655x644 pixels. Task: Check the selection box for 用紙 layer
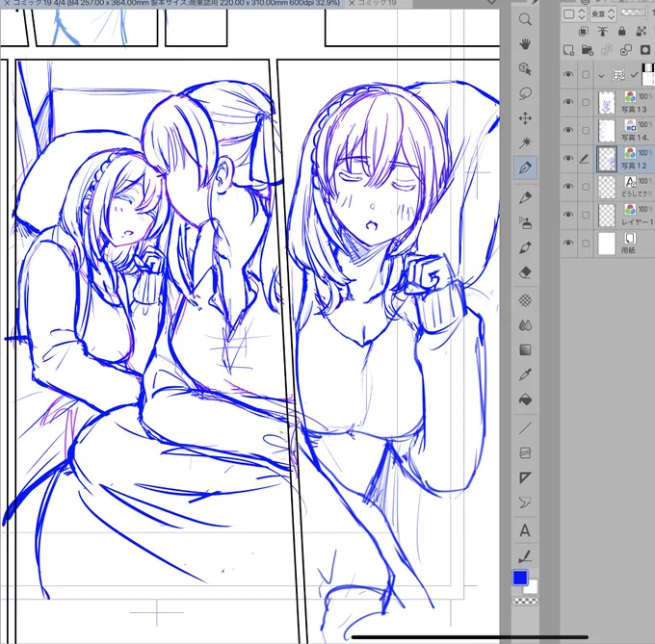tap(586, 243)
